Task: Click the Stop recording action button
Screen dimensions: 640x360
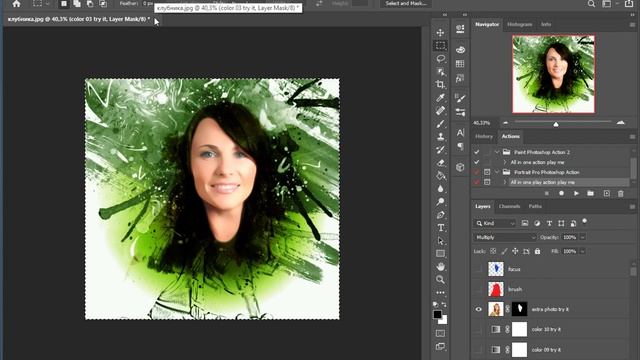Action: [547, 193]
